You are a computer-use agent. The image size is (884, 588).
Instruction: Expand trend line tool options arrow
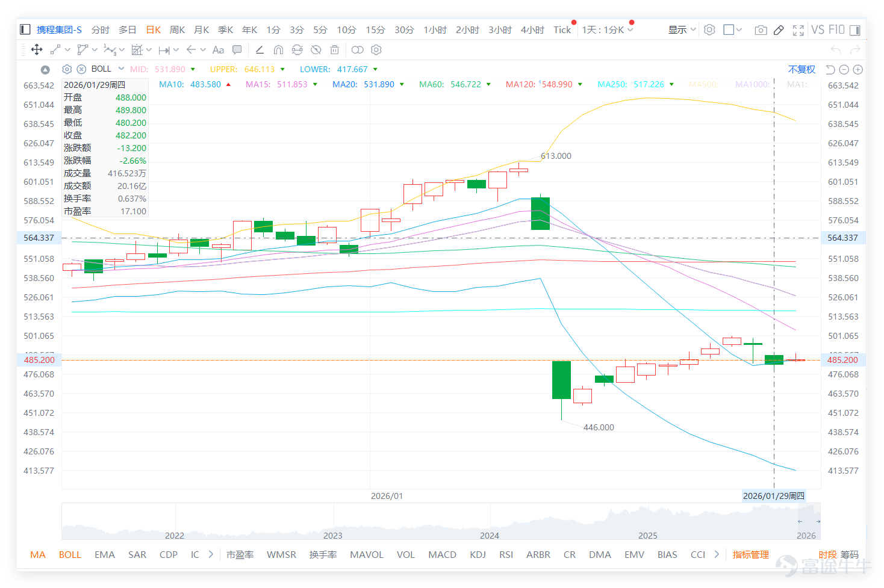pyautogui.click(x=67, y=50)
